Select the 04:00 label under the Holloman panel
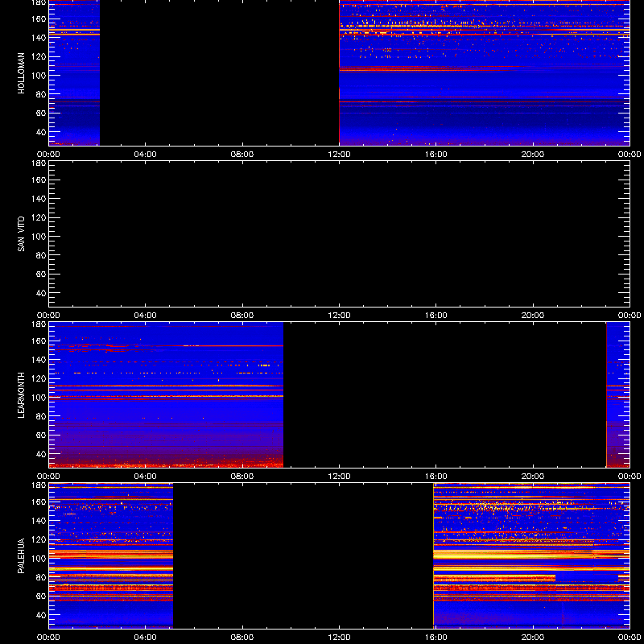This screenshot has height=644, width=644. click(x=146, y=155)
